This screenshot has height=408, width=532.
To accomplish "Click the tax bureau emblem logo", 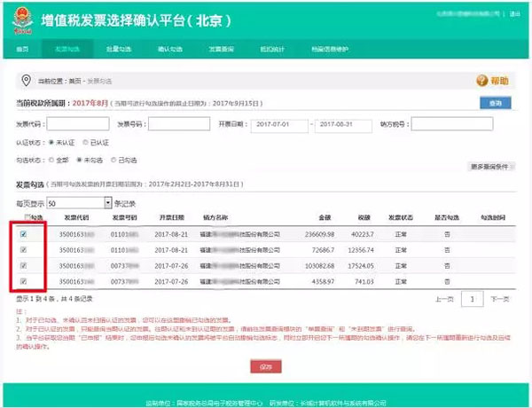I will 23,21.
